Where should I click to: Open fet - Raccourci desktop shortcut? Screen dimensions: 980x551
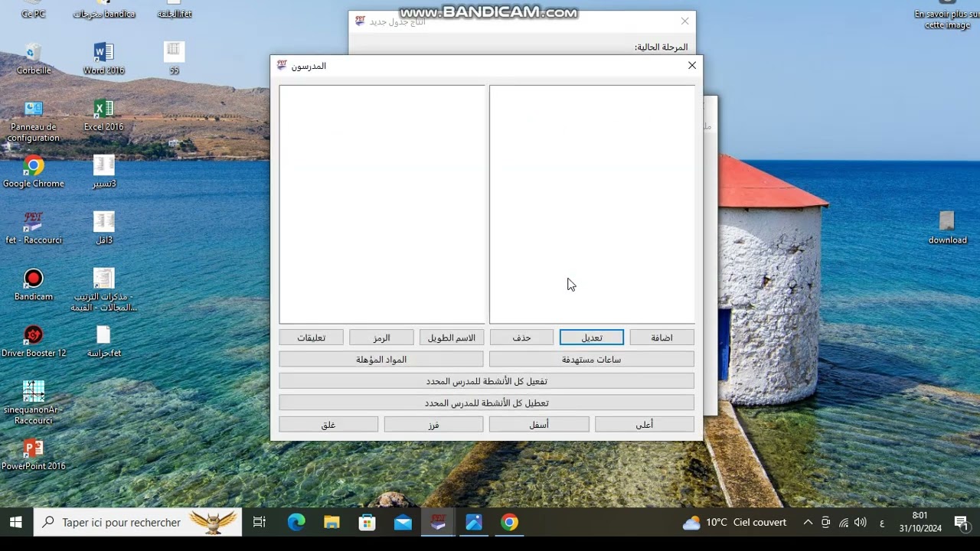coord(34,229)
